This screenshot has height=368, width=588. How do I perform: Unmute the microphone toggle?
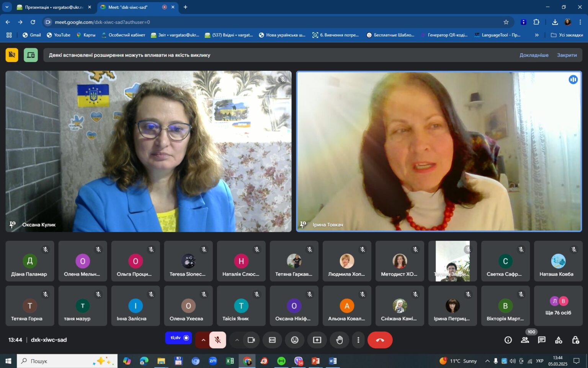tap(218, 340)
